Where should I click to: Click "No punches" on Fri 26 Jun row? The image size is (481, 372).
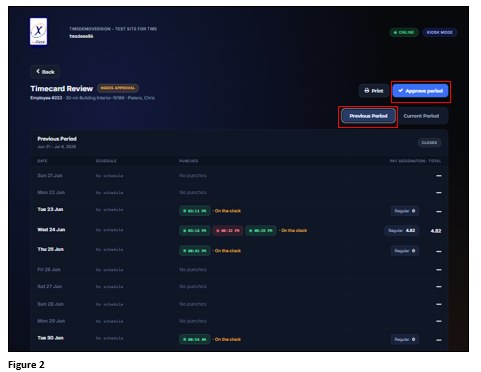coord(193,269)
